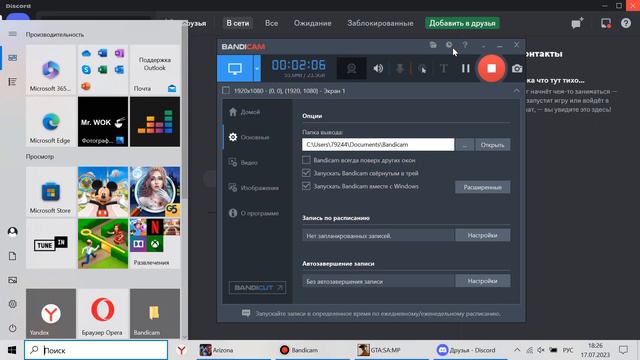
Task: Open the Deezer equalizer bars tile
Action: (155, 122)
